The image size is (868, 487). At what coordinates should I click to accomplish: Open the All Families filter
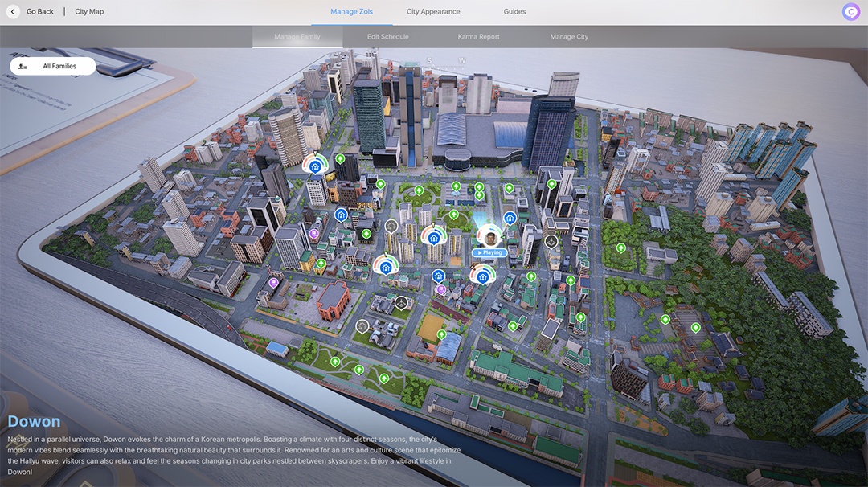[x=53, y=66]
